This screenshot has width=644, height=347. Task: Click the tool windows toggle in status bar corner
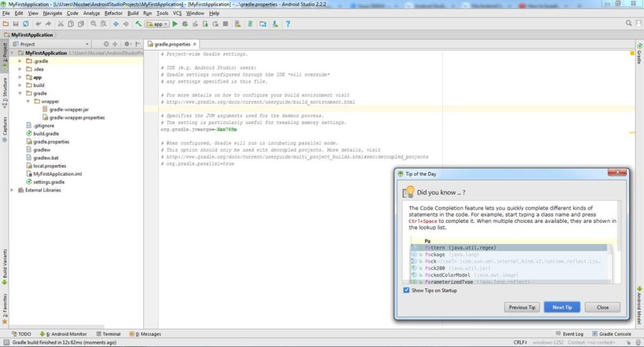6,342
